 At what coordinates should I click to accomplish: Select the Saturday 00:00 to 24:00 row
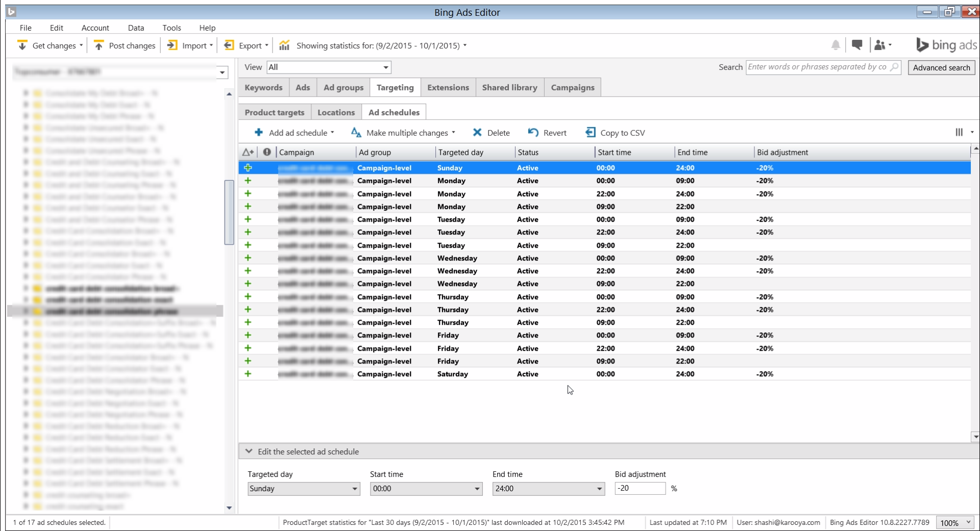(x=604, y=374)
